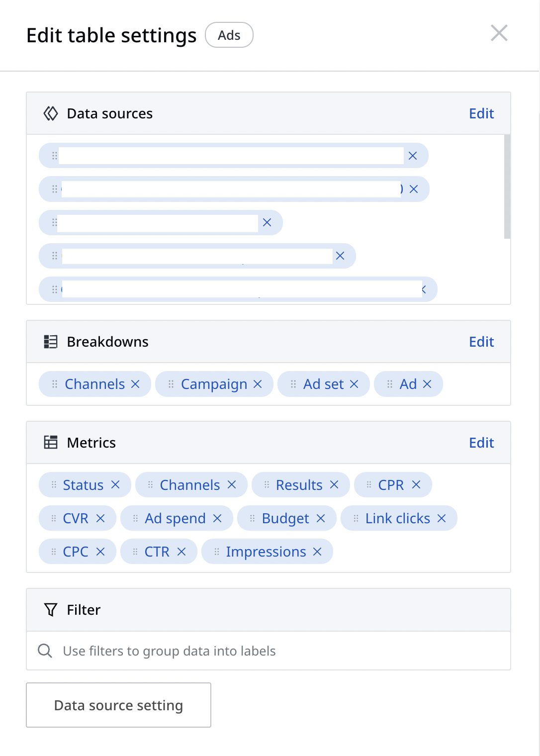The image size is (540, 756).
Task: Click the Breakdowns panel icon
Action: pyautogui.click(x=50, y=341)
